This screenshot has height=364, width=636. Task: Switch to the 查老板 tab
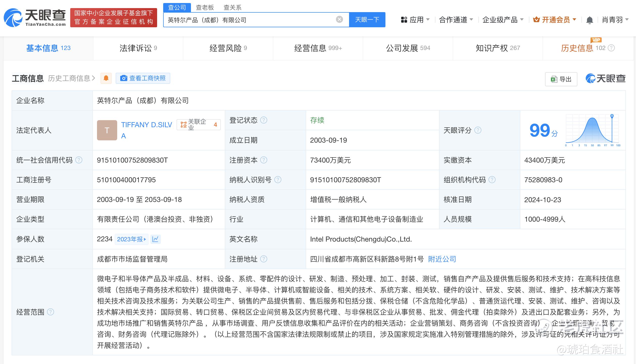click(x=205, y=7)
